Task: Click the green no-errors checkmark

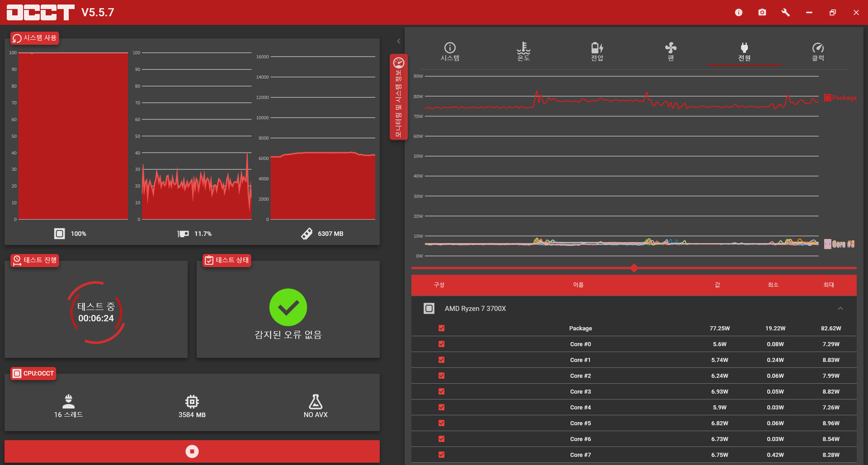Action: [288, 307]
